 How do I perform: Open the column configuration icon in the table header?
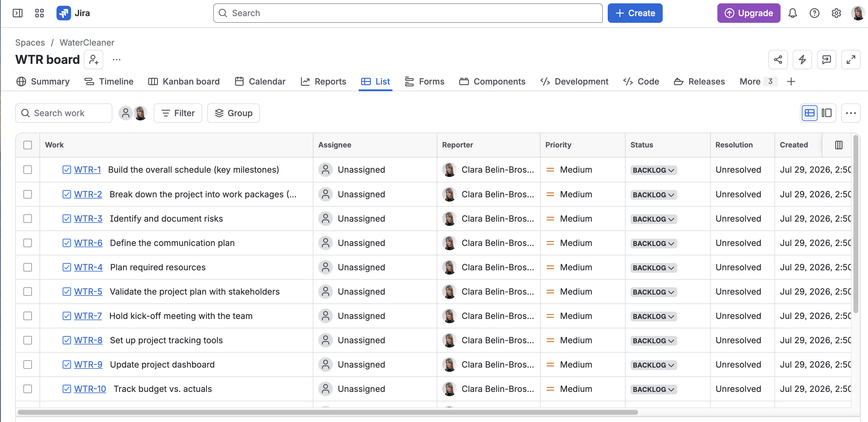click(839, 145)
